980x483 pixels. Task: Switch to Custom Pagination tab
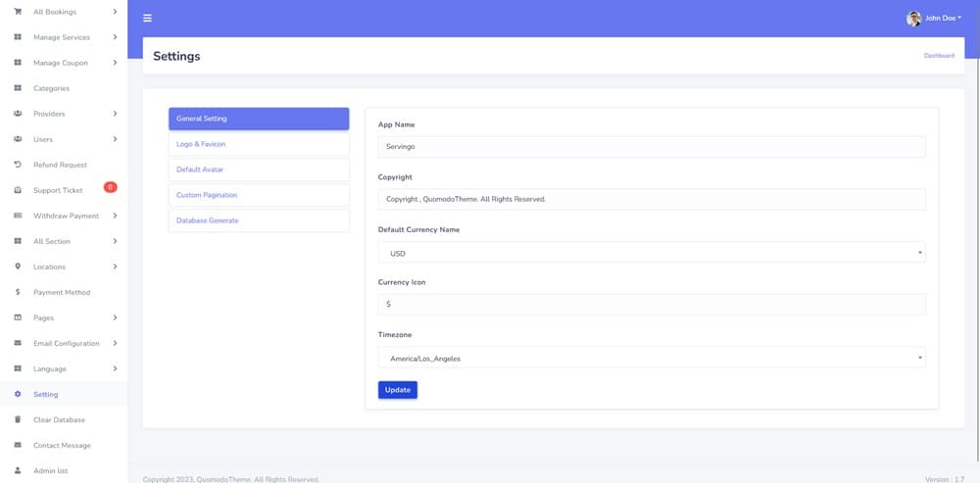[x=259, y=195]
